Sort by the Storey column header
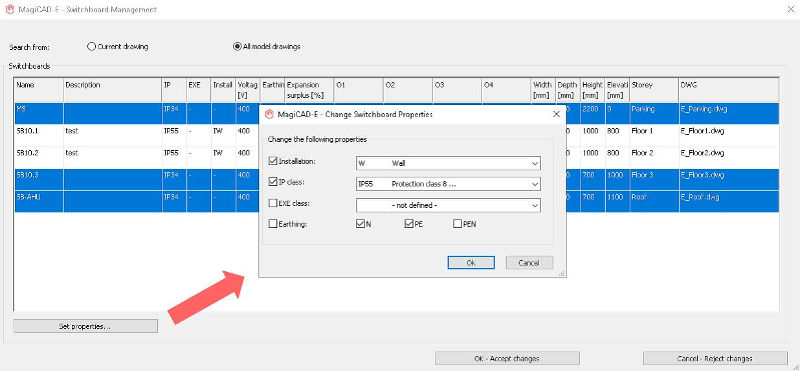 click(654, 90)
